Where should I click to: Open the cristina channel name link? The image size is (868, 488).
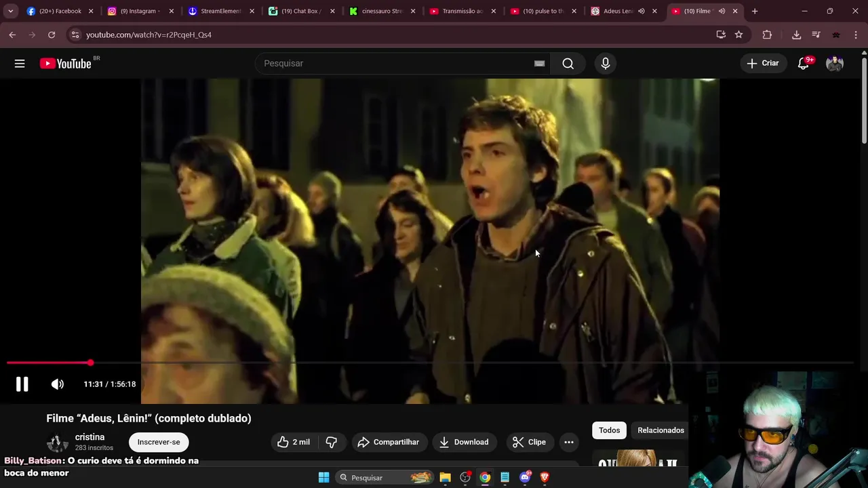pyautogui.click(x=90, y=437)
